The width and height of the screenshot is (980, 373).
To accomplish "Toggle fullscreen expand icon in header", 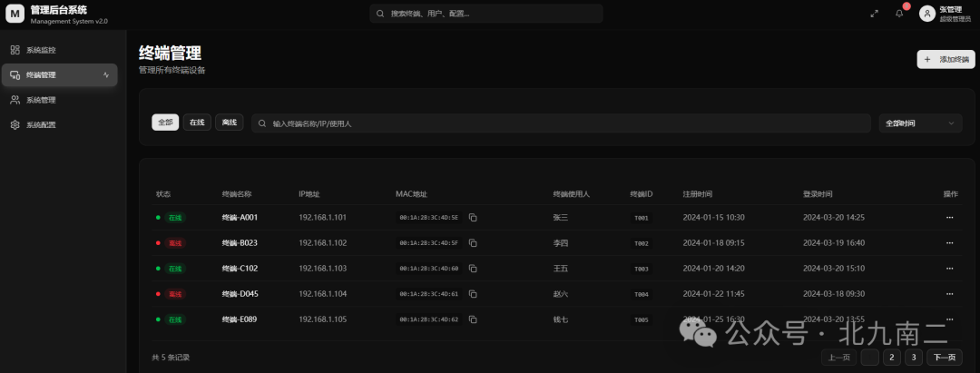I will (x=875, y=14).
